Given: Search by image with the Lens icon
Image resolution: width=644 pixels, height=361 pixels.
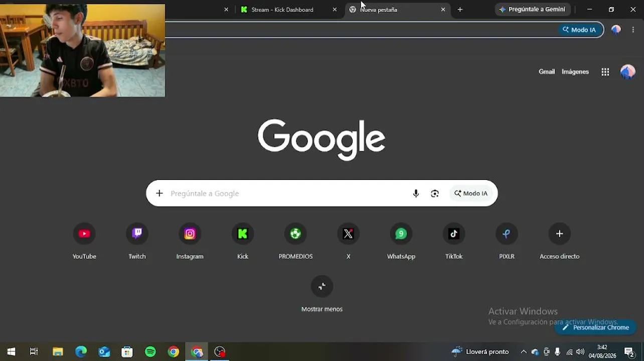Looking at the screenshot, I should tap(435, 194).
